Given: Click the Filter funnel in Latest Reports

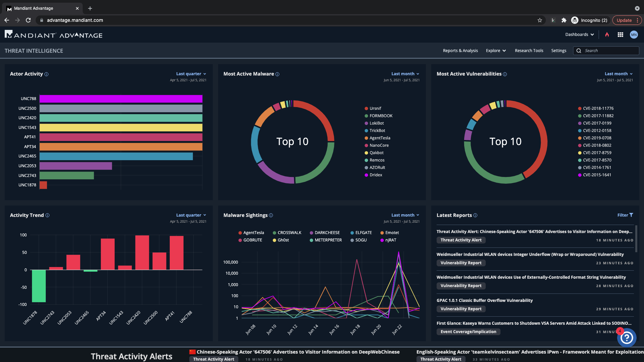Looking at the screenshot, I should click(625, 215).
